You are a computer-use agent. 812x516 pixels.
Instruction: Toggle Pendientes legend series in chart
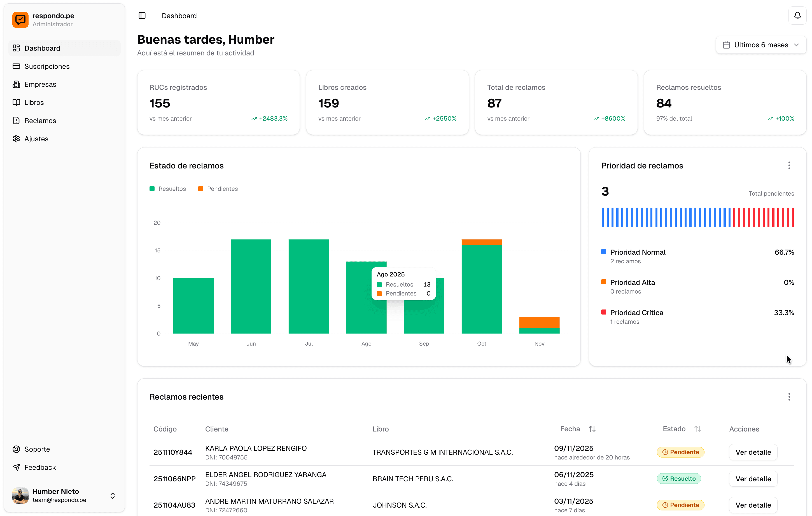(x=218, y=189)
